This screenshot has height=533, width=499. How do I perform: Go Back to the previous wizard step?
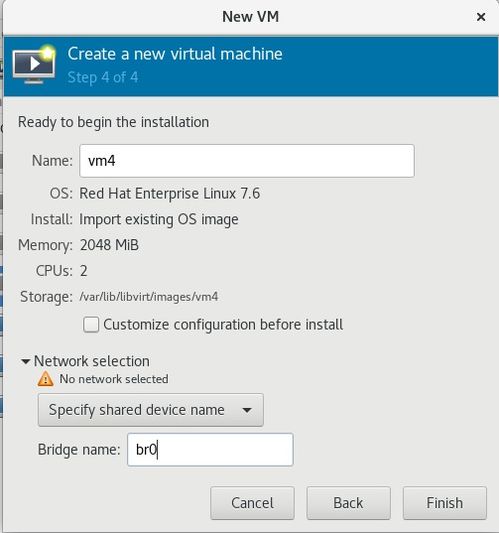pos(348,503)
